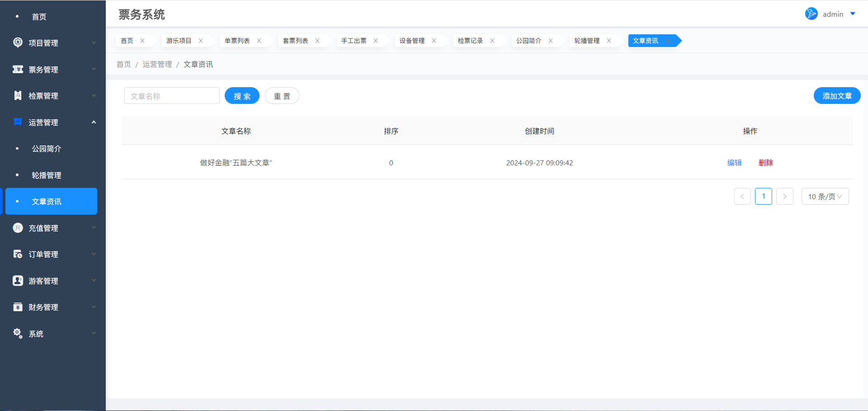
Task: Click the 文章名称 column header
Action: coord(236,131)
